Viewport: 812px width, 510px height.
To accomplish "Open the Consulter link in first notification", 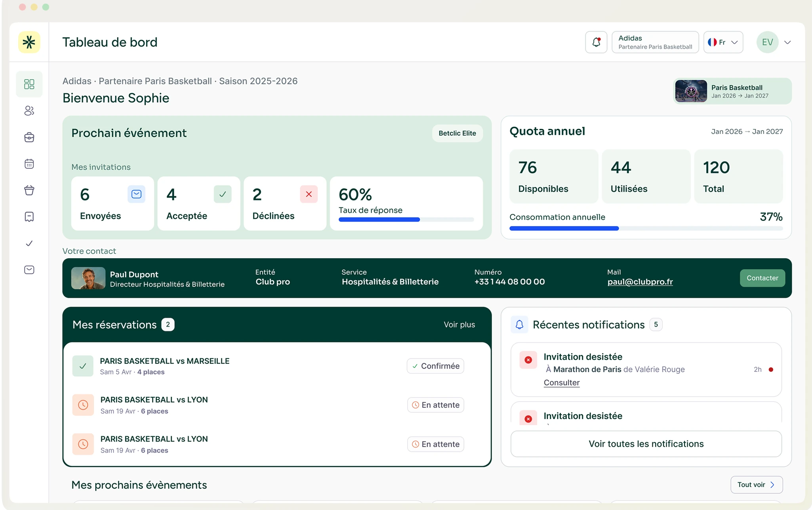I will tap(562, 382).
